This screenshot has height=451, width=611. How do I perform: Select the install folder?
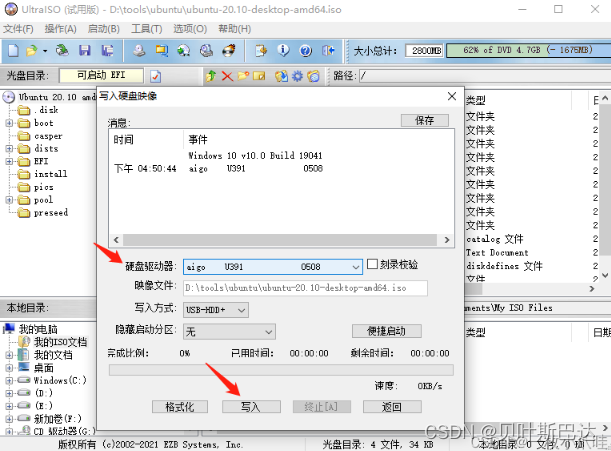(50, 174)
